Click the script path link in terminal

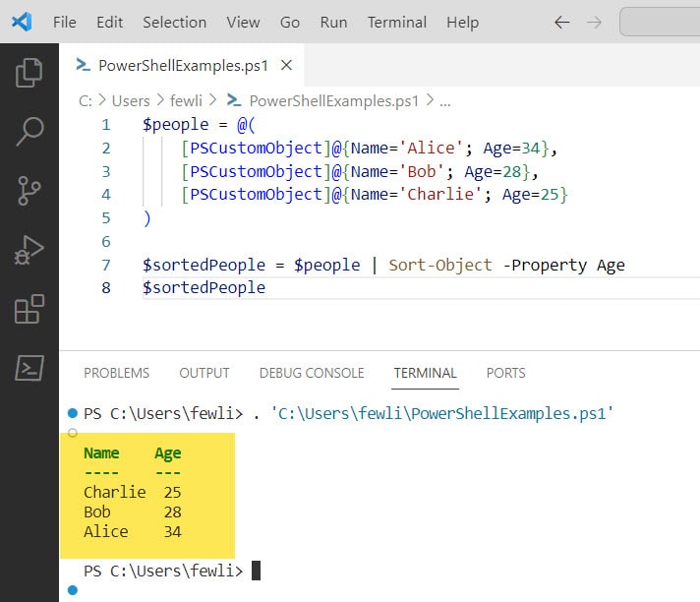click(x=442, y=414)
